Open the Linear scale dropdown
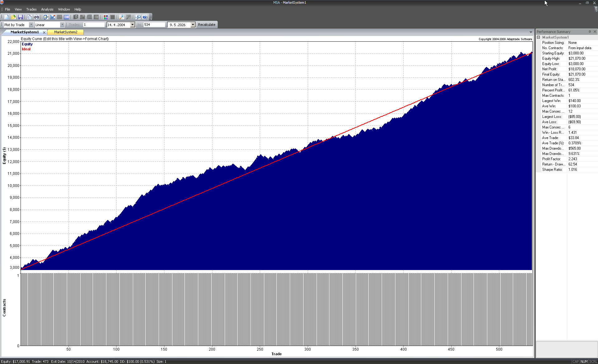598x364 pixels. coord(62,25)
